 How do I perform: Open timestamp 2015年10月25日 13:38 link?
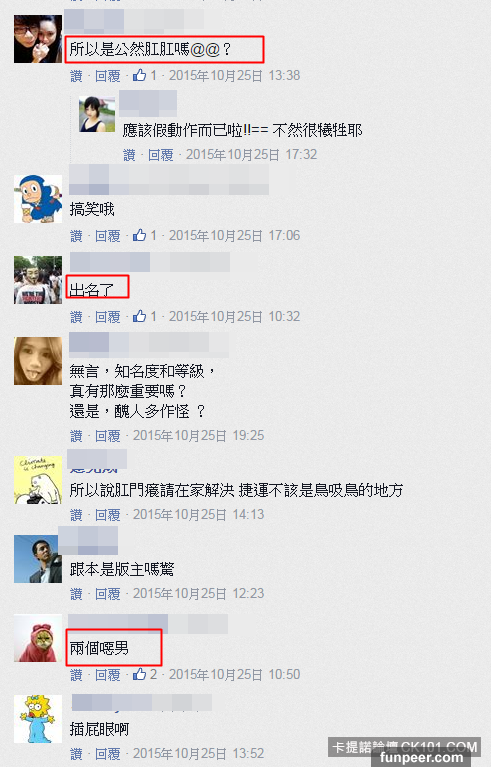pyautogui.click(x=234, y=75)
